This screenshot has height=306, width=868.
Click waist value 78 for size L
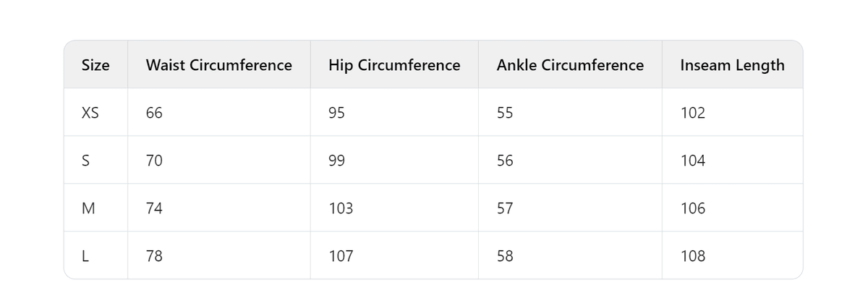pos(154,256)
